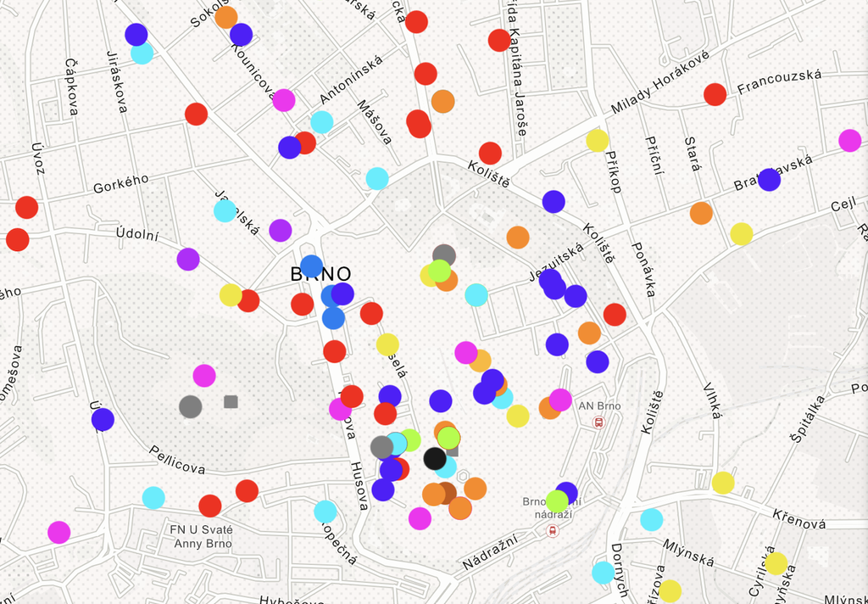Select the yellow marker near Příkop street
The height and width of the screenshot is (604, 868).
coord(598,141)
